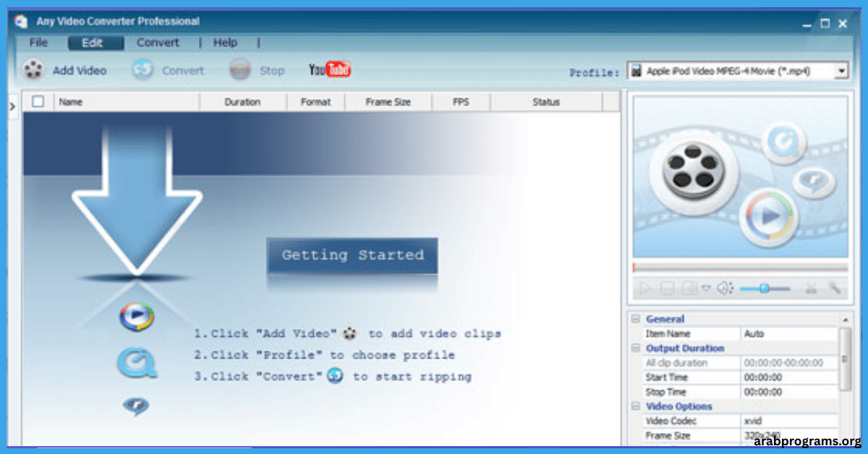
Task: Click the General section heading
Action: [665, 319]
